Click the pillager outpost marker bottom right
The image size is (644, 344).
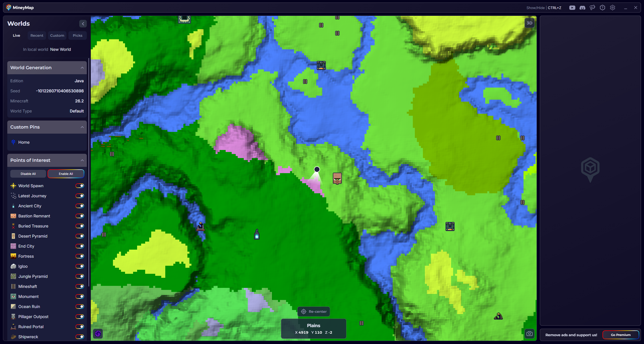[498, 316]
